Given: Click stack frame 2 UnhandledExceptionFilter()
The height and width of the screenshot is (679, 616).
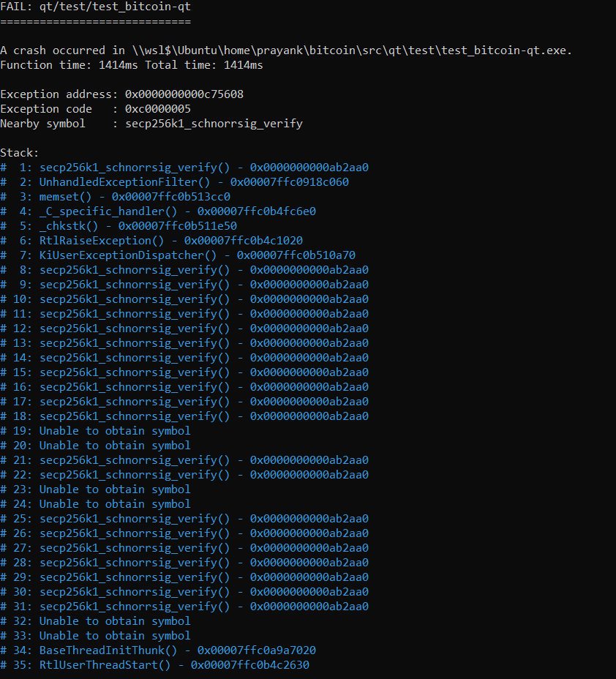Looking at the screenshot, I should tap(174, 182).
